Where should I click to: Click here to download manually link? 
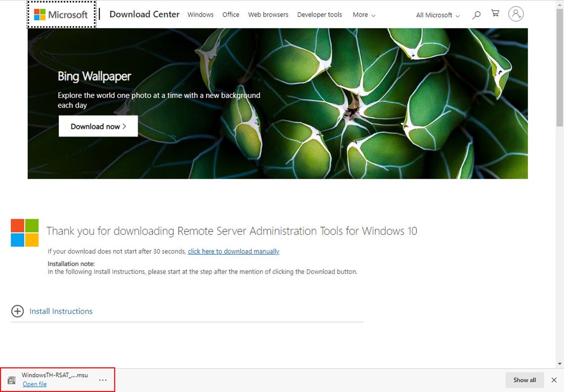pyautogui.click(x=234, y=252)
